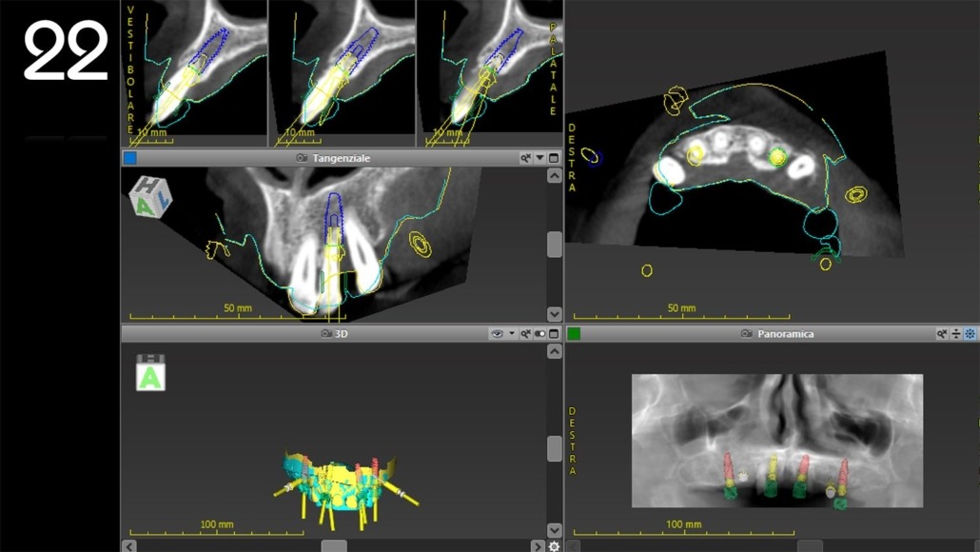Click the camera snapshot icon beside Tangenziale
Screen dimensions: 980x552
point(302,158)
